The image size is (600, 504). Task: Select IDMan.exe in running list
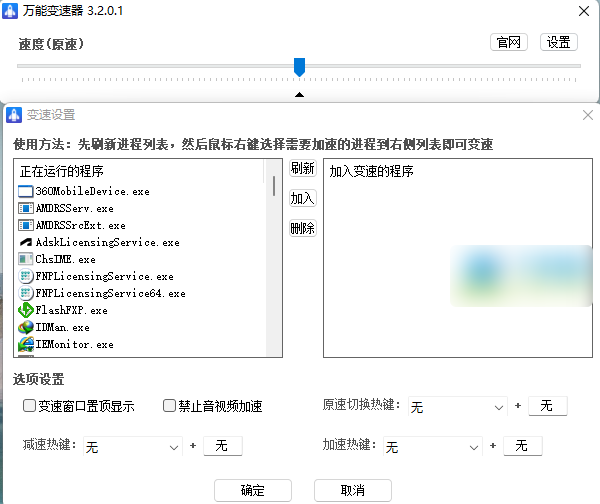coord(62,328)
